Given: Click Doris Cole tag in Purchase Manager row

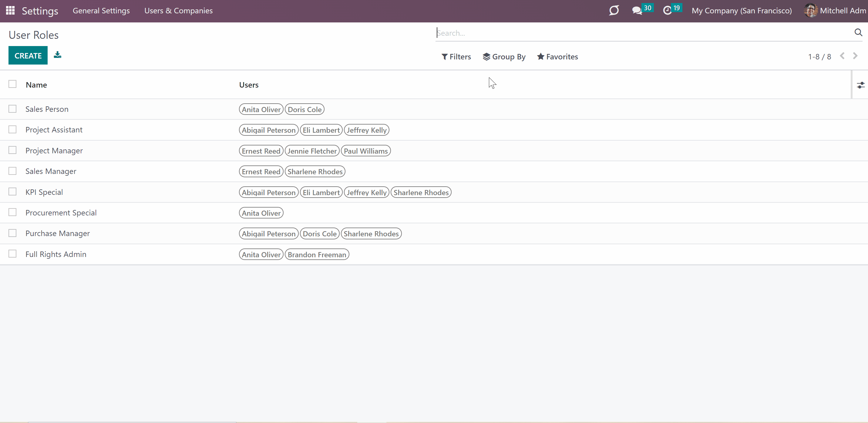Looking at the screenshot, I should (x=319, y=234).
